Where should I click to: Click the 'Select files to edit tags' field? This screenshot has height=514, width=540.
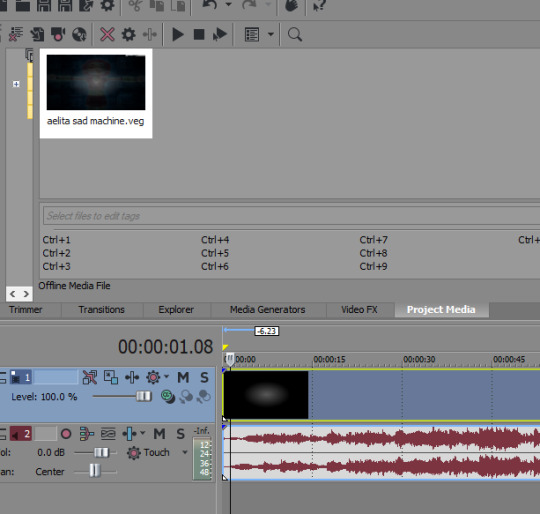291,216
